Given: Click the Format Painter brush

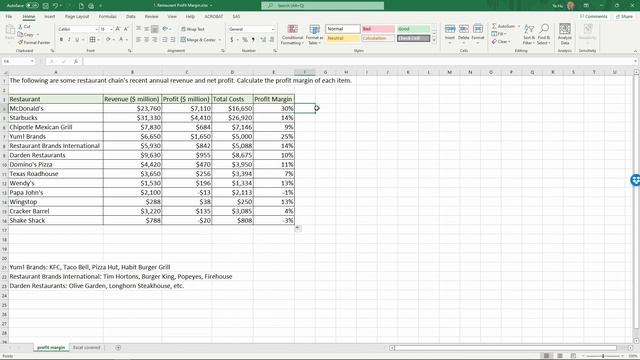Looking at the screenshot, I should coord(34,42).
